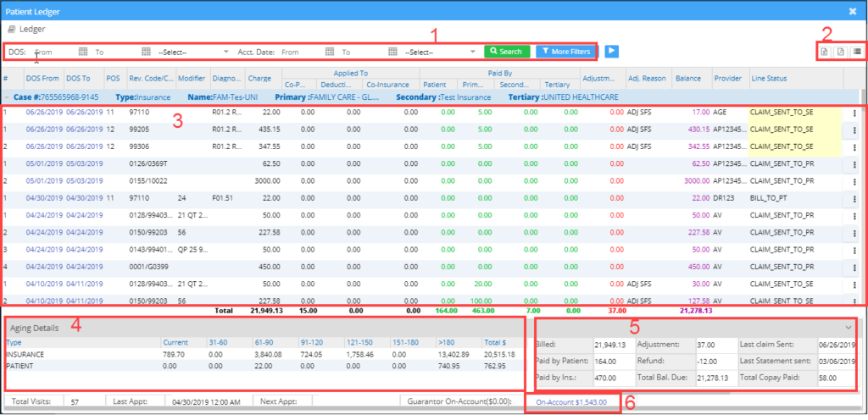
Task: Open the Acct. Date From calendar picker
Action: point(330,52)
